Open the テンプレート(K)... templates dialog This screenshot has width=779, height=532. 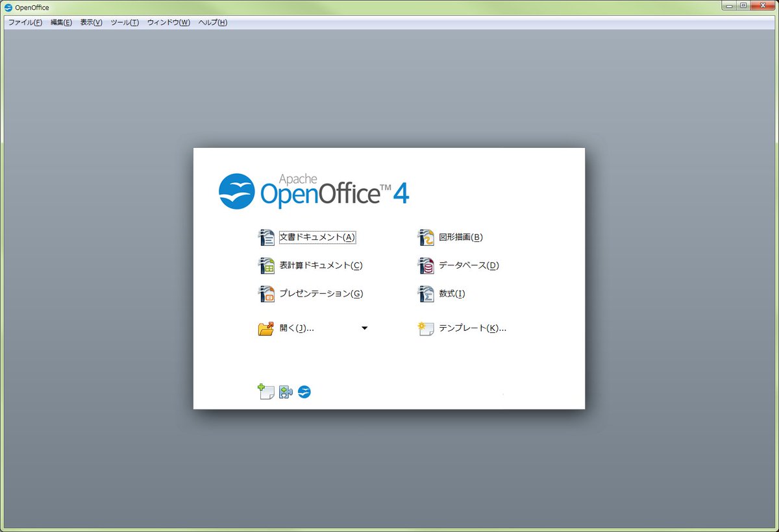click(x=462, y=328)
